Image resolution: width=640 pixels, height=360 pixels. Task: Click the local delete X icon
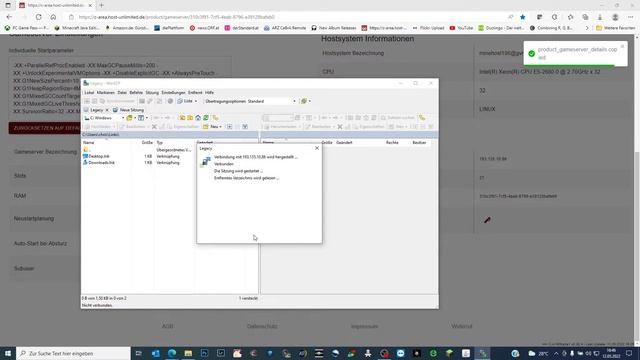pyautogui.click(x=154, y=127)
